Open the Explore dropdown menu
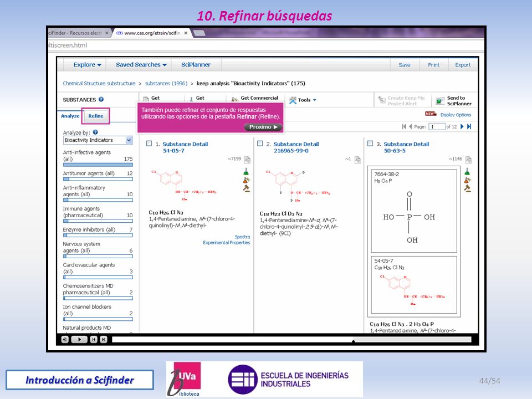Image resolution: width=532 pixels, height=399 pixels. pos(87,64)
